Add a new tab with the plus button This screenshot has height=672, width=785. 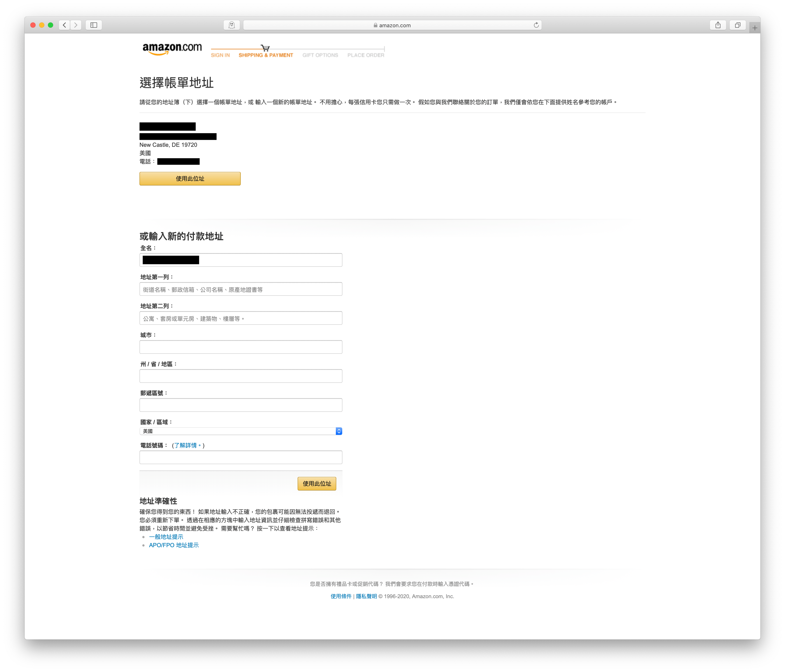pyautogui.click(x=755, y=28)
